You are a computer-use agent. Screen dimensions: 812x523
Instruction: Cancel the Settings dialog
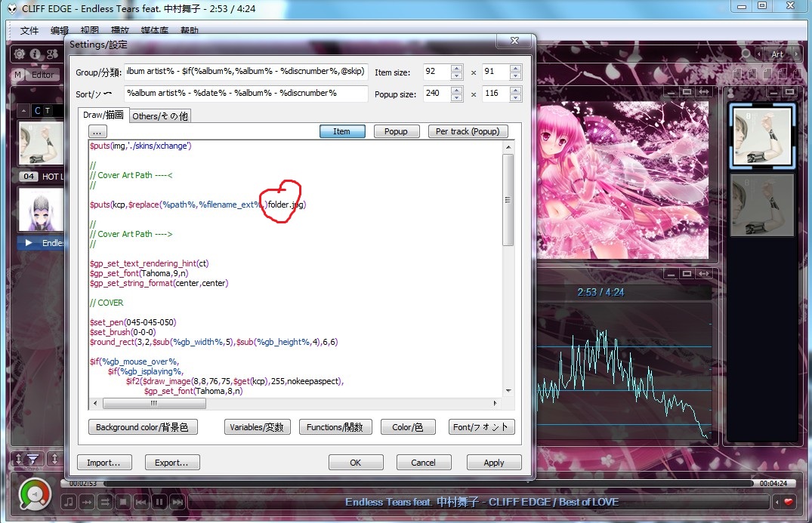pos(424,463)
